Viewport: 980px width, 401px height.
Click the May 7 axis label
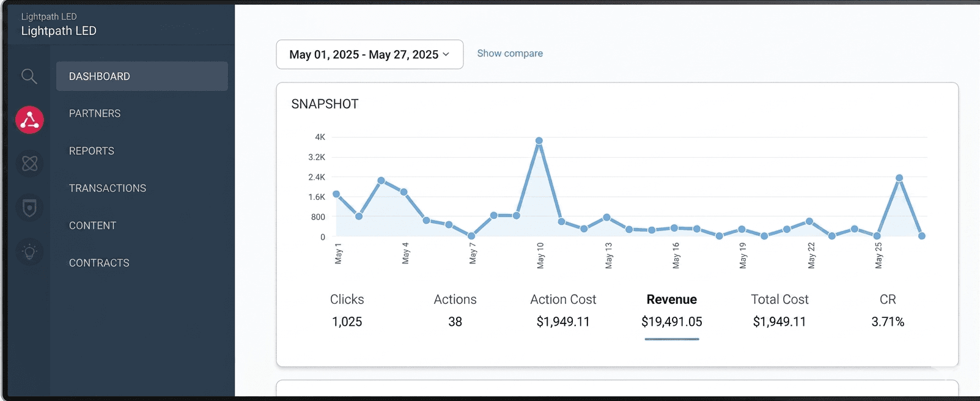[x=473, y=253]
